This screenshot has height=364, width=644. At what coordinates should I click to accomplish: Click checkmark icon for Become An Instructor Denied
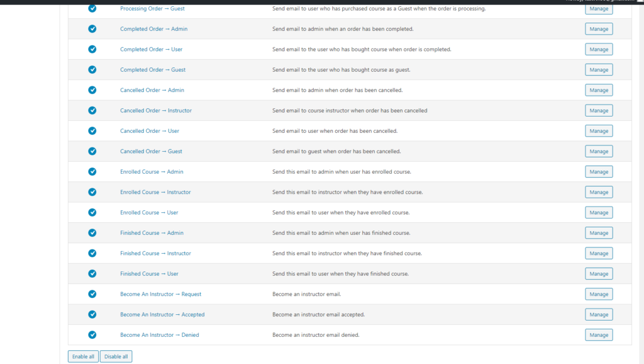click(92, 335)
